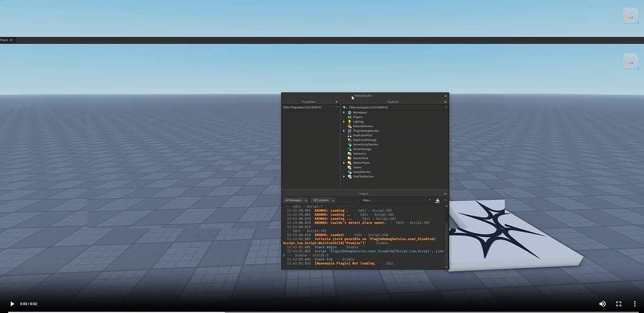Open the All Contexts dropdown
Viewport: 644px width, 313px height.
click(x=323, y=200)
